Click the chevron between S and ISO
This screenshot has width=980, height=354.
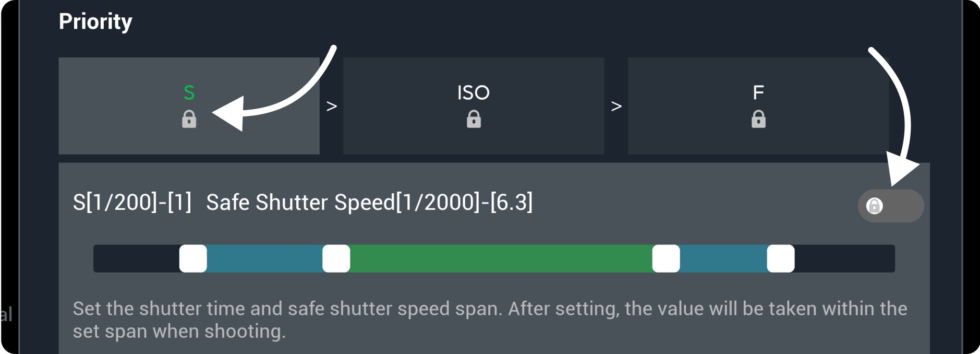(332, 107)
